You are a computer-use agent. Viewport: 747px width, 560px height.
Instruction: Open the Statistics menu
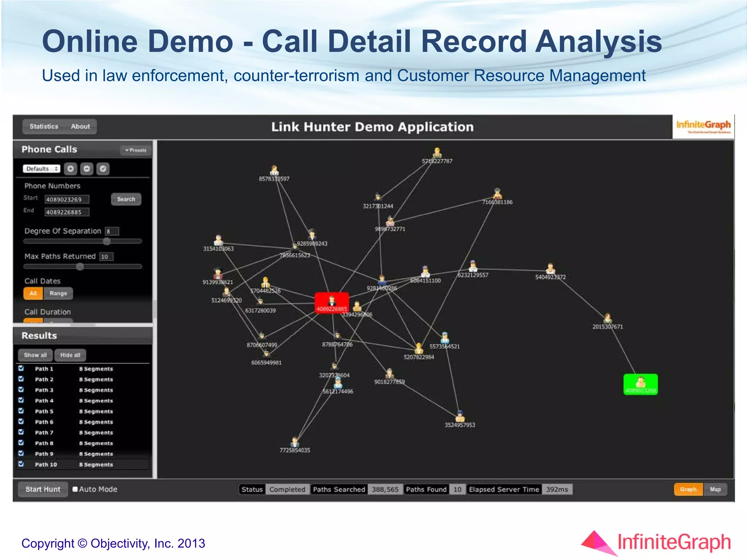point(44,127)
